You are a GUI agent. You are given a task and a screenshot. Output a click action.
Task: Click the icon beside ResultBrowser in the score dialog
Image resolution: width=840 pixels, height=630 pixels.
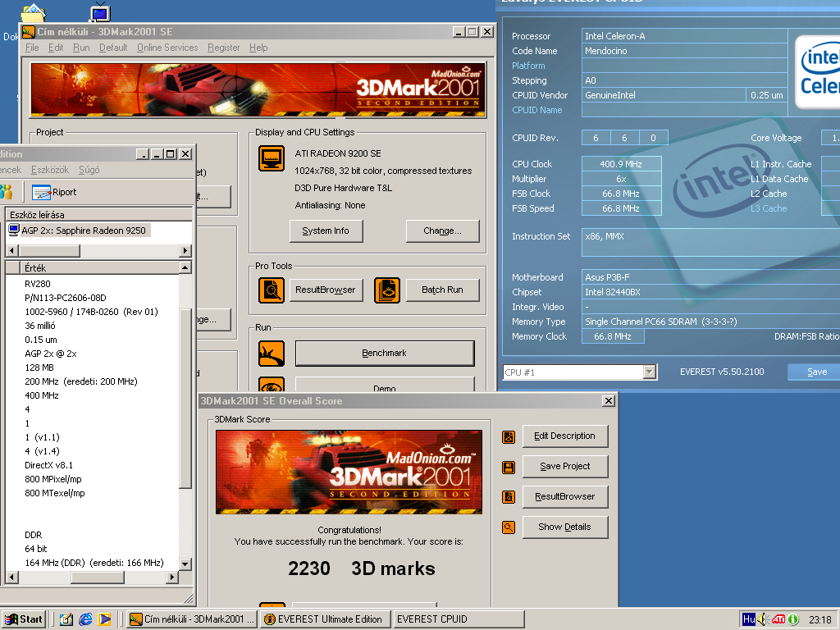point(509,497)
